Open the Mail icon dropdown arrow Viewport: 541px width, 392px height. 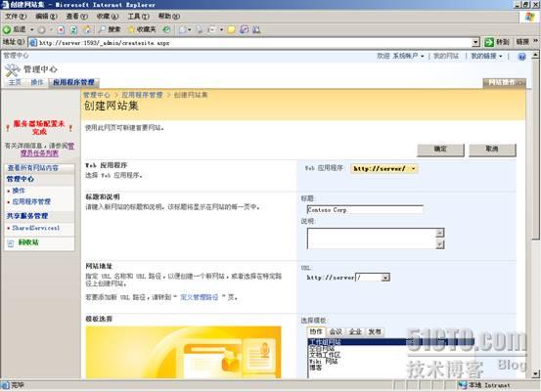tap(190, 30)
